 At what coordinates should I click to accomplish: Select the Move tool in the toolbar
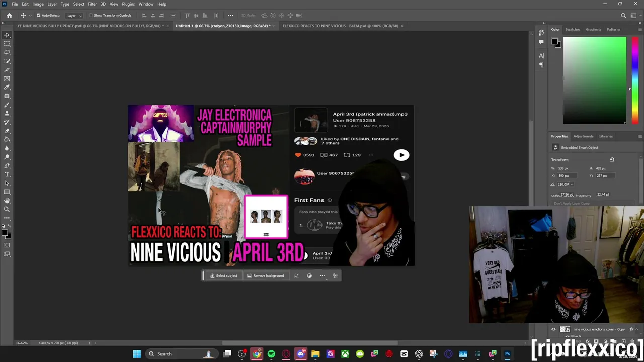(7, 35)
